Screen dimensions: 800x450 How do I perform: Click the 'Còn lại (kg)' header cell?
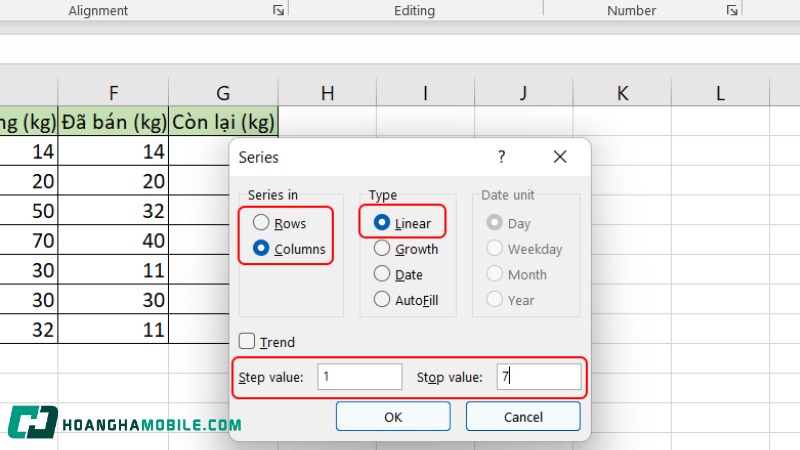(x=223, y=121)
